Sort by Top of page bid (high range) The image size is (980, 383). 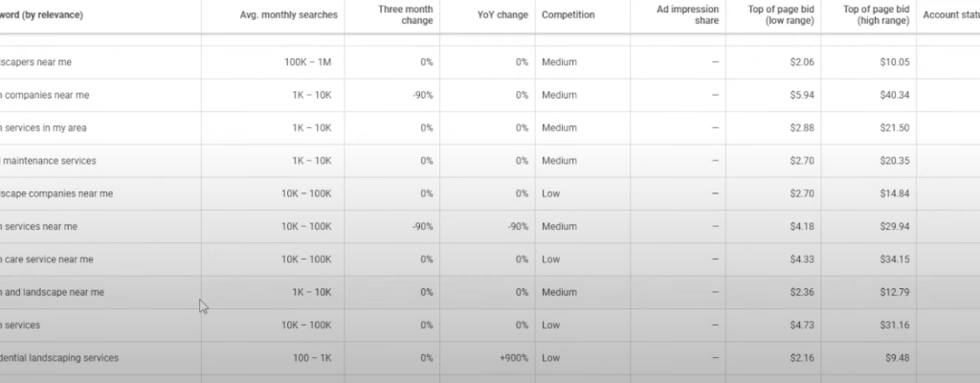pos(876,15)
